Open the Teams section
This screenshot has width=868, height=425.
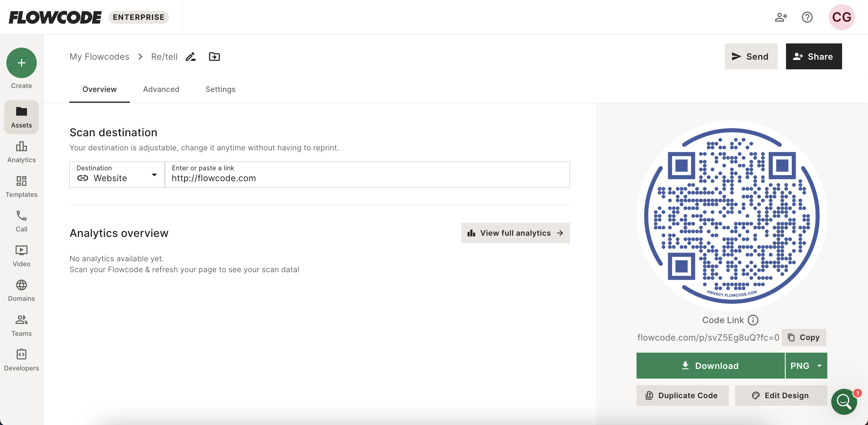coord(21,326)
